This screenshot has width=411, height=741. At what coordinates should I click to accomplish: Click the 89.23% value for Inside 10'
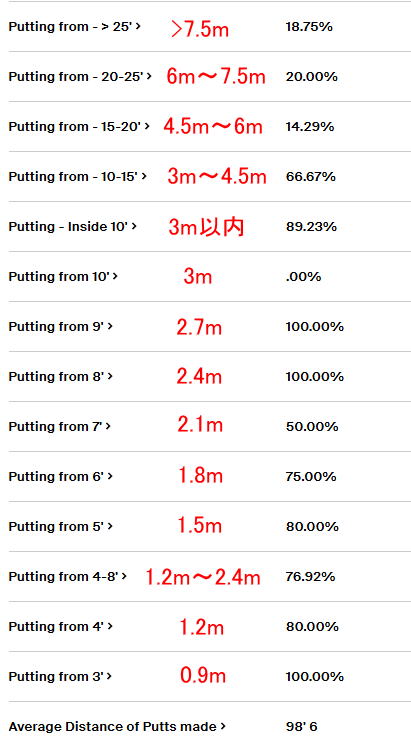pyautogui.click(x=311, y=227)
